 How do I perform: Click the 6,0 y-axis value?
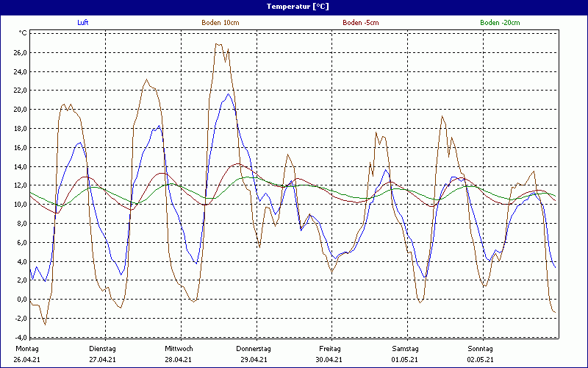point(21,243)
